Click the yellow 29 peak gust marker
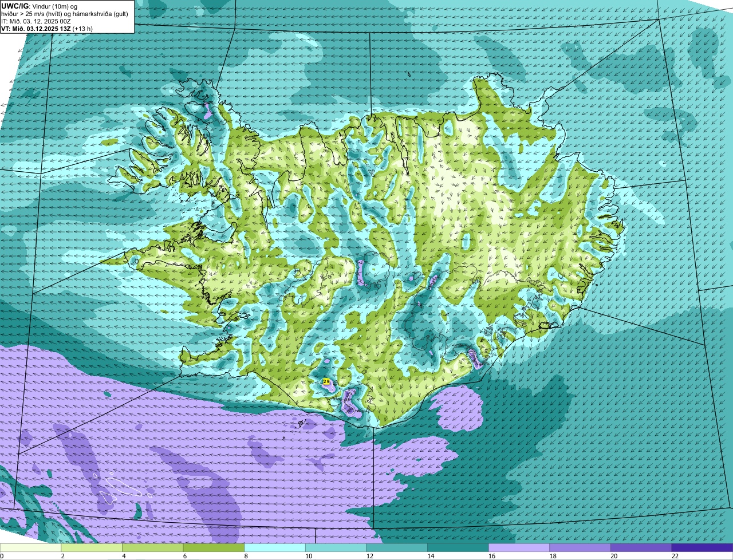 pos(326,381)
